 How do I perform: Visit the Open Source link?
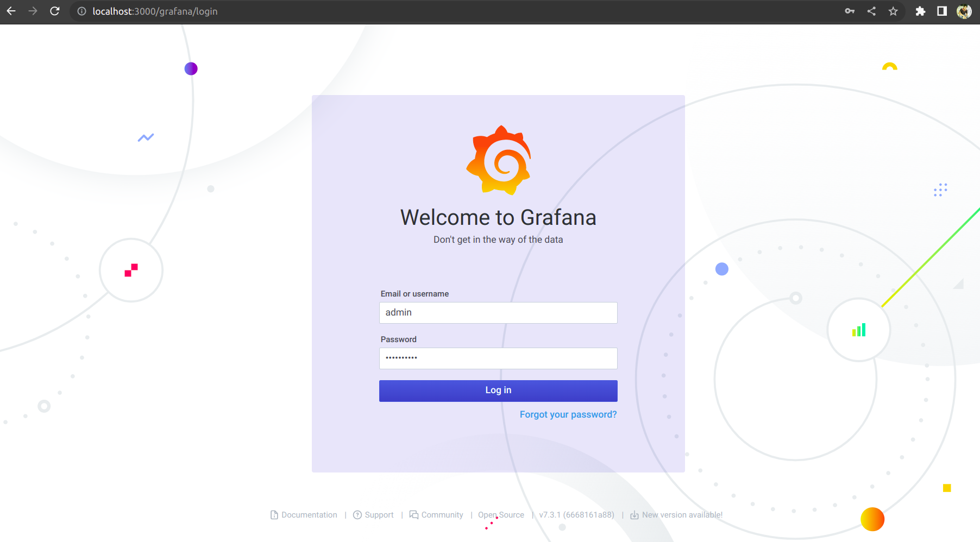[x=501, y=514]
